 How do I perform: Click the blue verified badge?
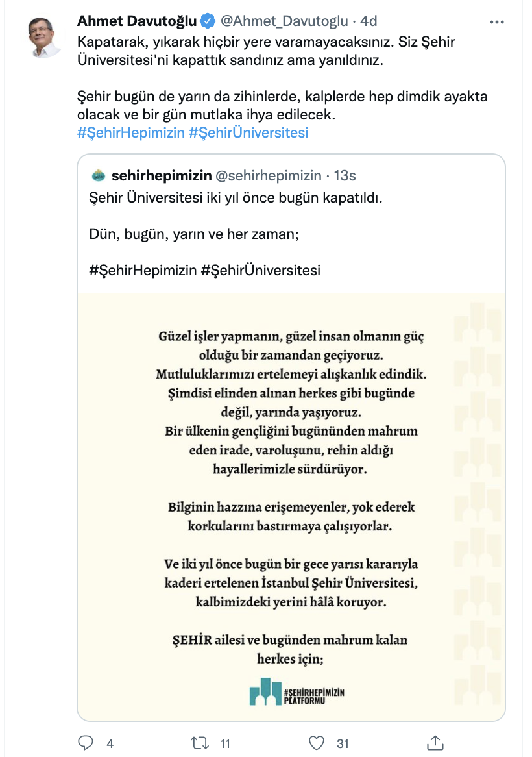[x=208, y=21]
